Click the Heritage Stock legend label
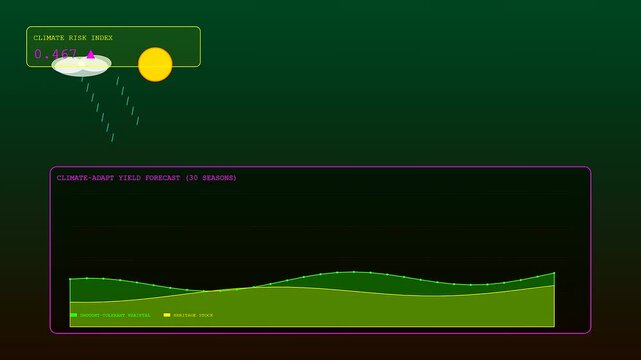 pos(193,315)
